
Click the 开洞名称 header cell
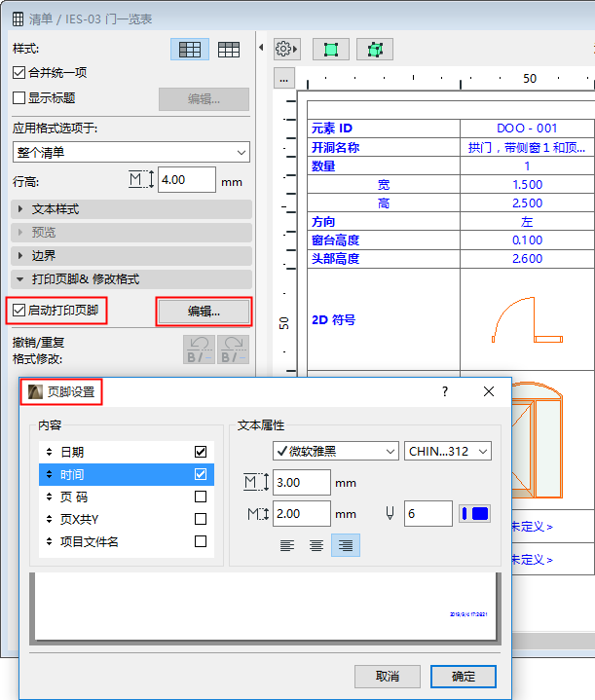click(x=384, y=147)
